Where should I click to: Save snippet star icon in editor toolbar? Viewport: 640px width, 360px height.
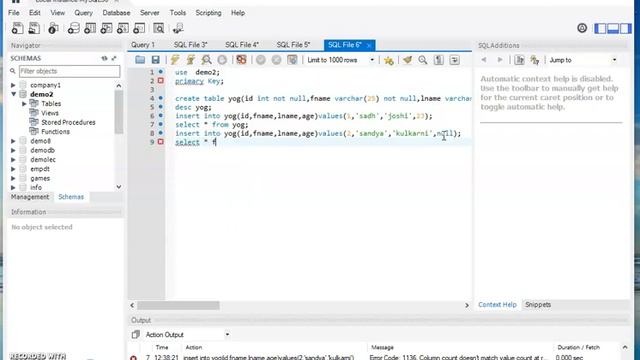tap(389, 60)
